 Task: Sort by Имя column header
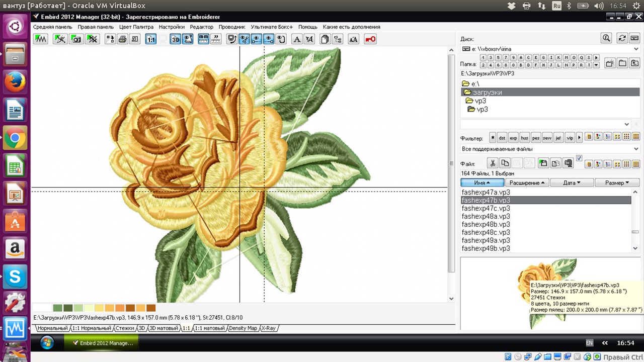pyautogui.click(x=482, y=183)
